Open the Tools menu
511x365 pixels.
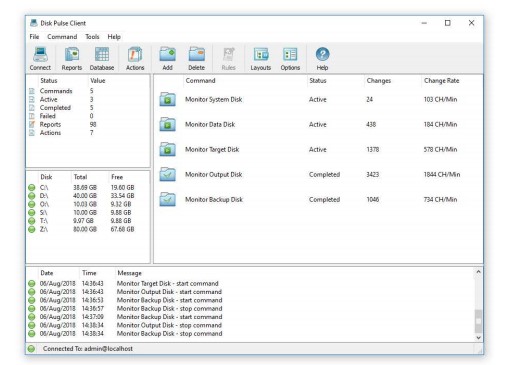92,37
